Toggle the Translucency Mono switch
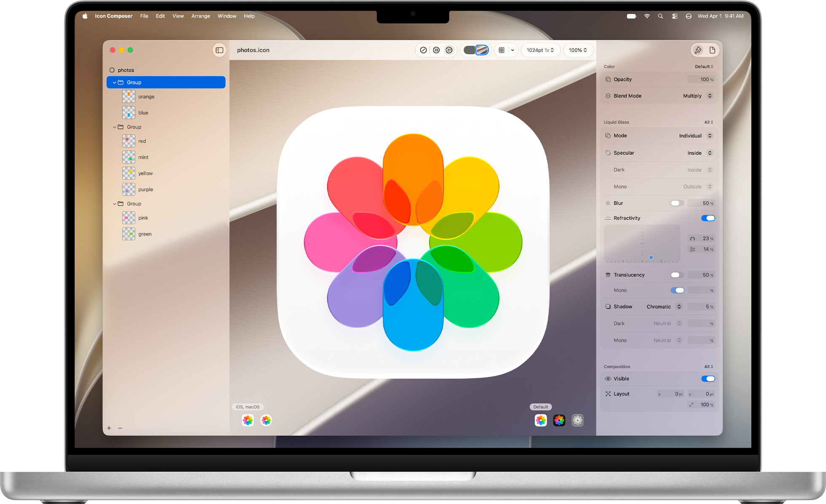The width and height of the screenshot is (826, 504). (x=677, y=290)
